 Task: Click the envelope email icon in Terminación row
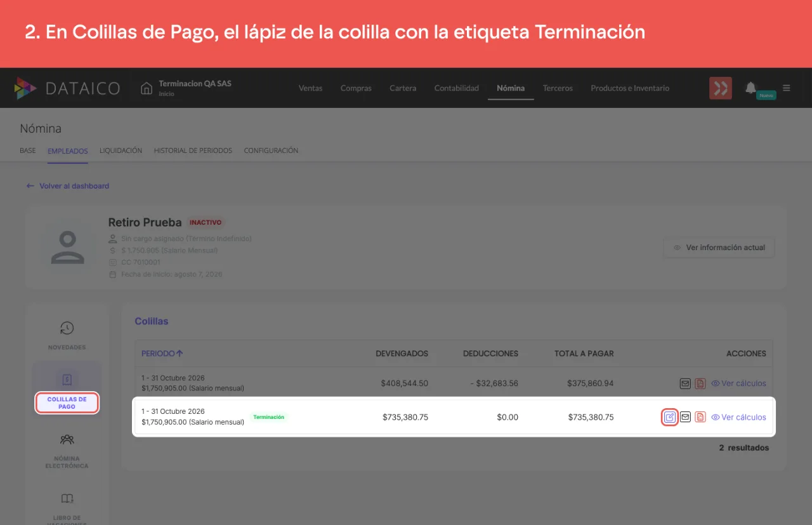coord(685,417)
